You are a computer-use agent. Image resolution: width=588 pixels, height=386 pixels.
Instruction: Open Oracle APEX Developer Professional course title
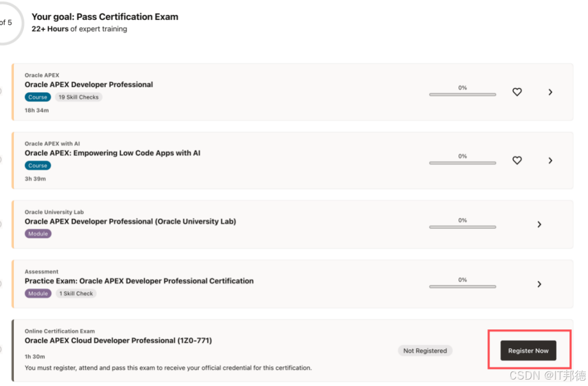89,84
